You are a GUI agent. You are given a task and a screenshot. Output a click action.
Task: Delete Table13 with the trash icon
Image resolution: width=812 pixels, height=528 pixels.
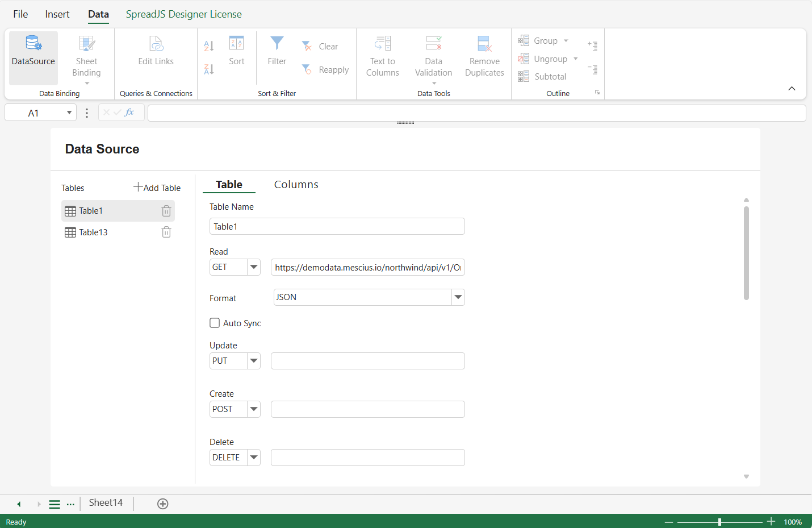[166, 232]
